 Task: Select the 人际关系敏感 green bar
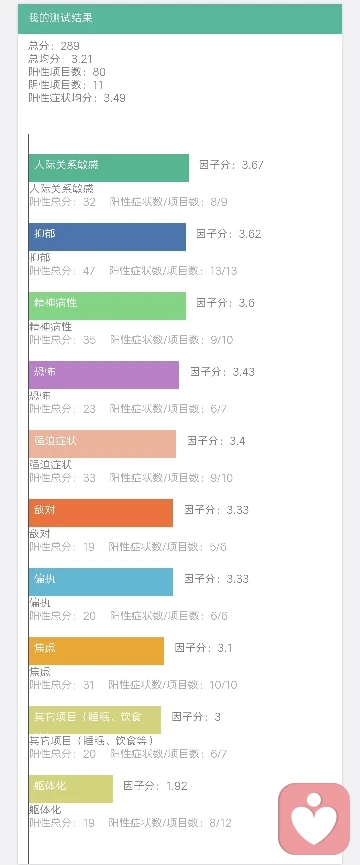(109, 168)
